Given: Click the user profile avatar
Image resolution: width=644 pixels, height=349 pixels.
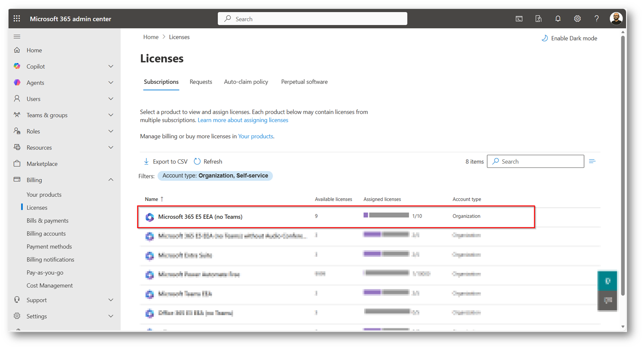Looking at the screenshot, I should 616,19.
